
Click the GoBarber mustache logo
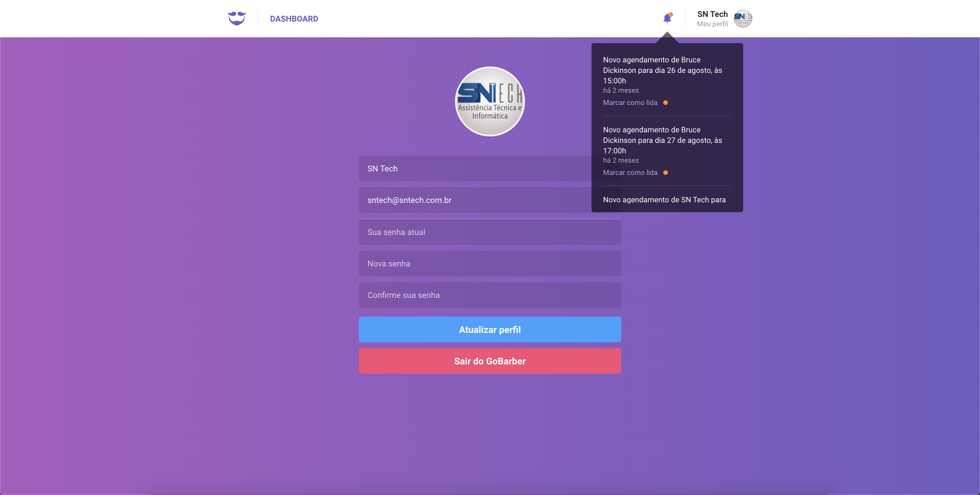coord(237,18)
